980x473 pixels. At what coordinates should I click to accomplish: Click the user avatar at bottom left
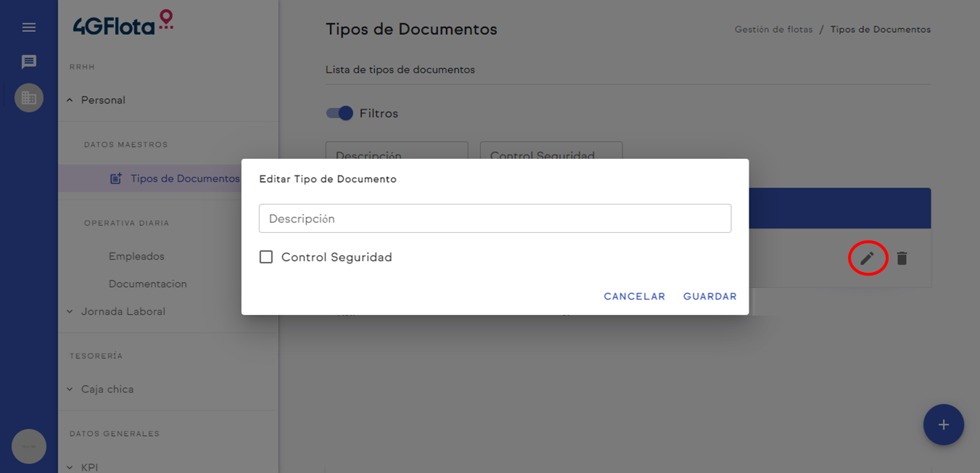coord(29,446)
